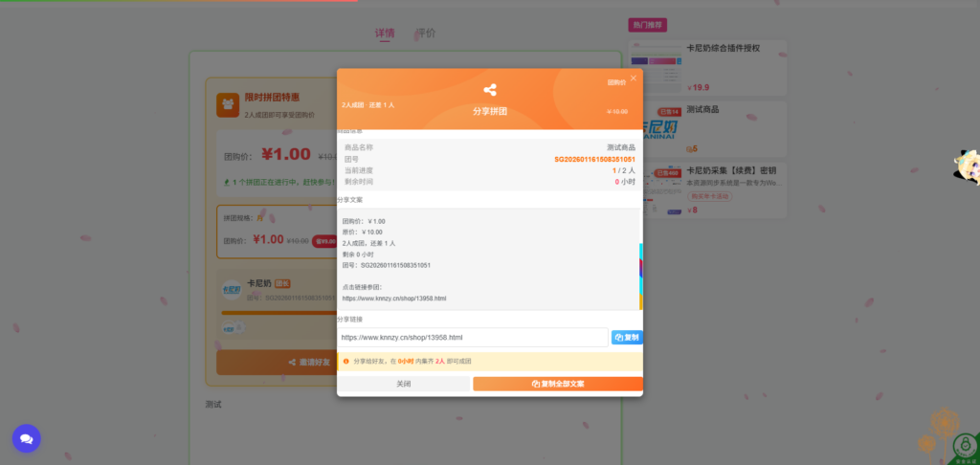The width and height of the screenshot is (980, 465).
Task: Click the group progress bar
Action: 279,313
